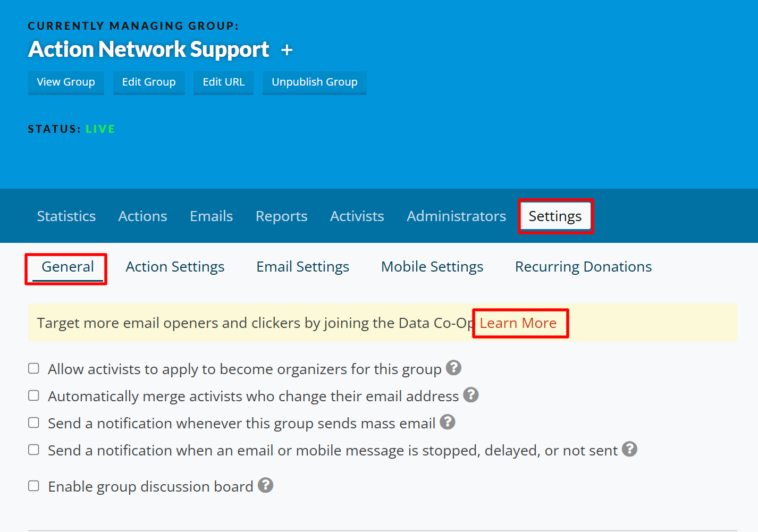Image resolution: width=758 pixels, height=532 pixels.
Task: Click the View Group button
Action: pos(66,82)
